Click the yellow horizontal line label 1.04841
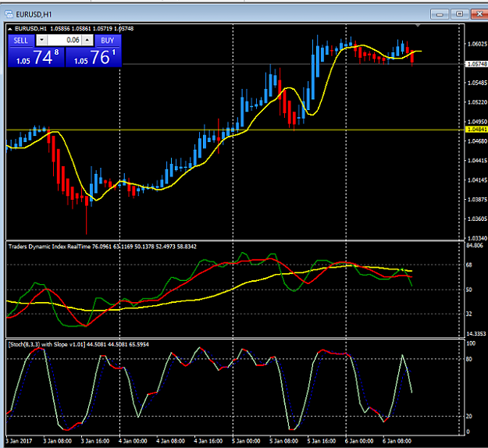Image resolution: width=488 pixels, height=448 pixels. pyautogui.click(x=476, y=130)
